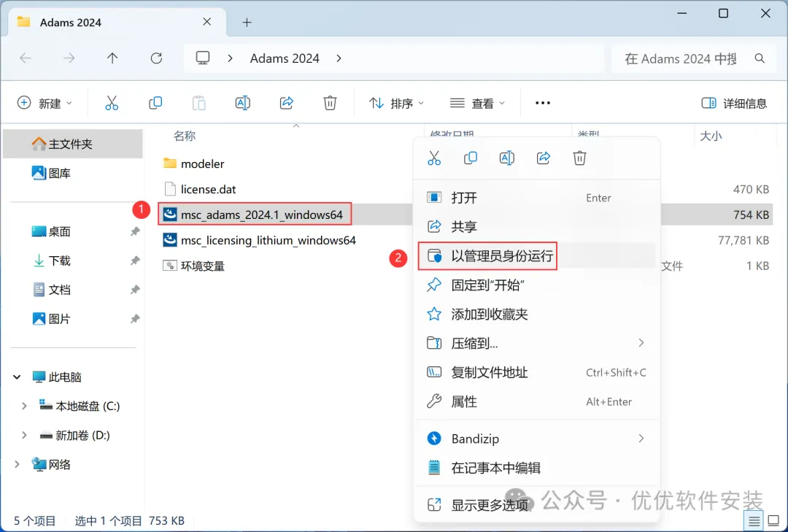
Task: Click the Cut icon in the toolbar
Action: (112, 103)
